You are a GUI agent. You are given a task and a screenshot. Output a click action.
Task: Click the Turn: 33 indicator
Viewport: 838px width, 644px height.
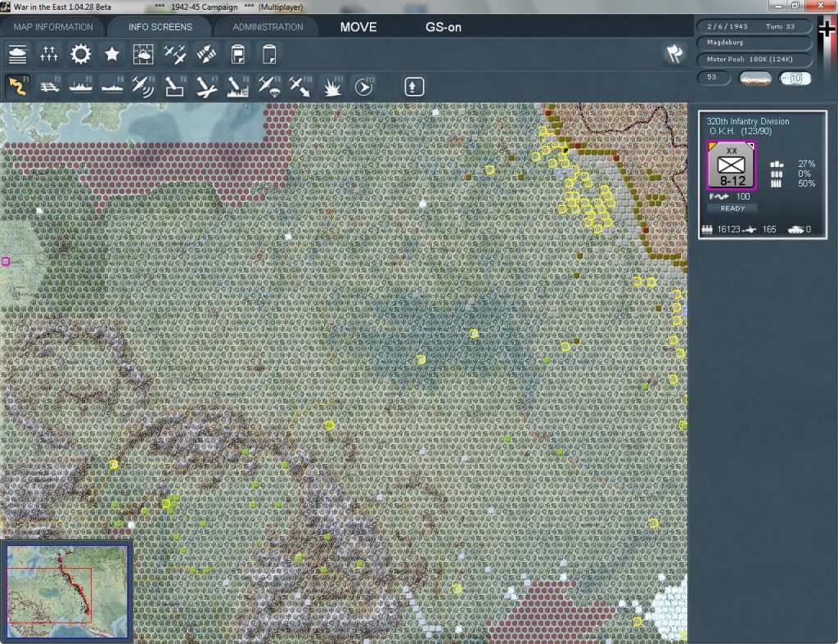pyautogui.click(x=780, y=26)
